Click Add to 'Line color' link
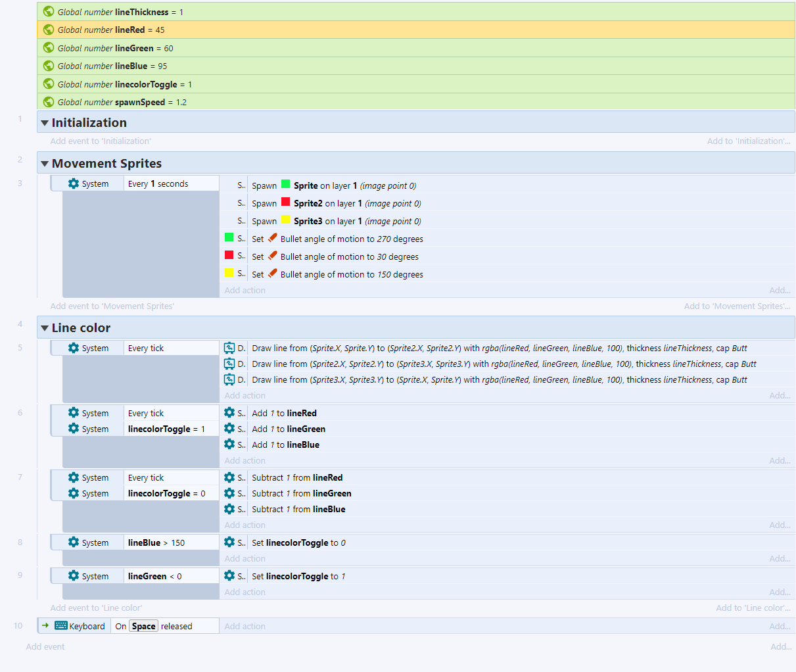 (753, 608)
